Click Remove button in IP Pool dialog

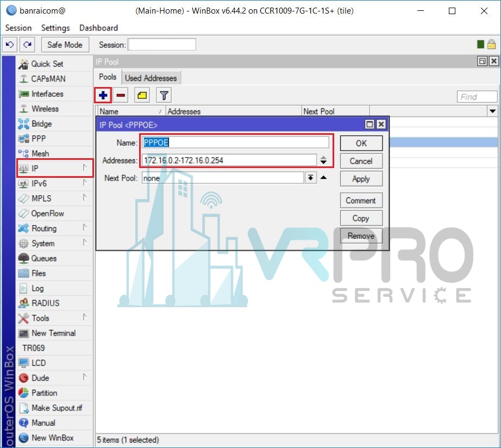(x=361, y=236)
